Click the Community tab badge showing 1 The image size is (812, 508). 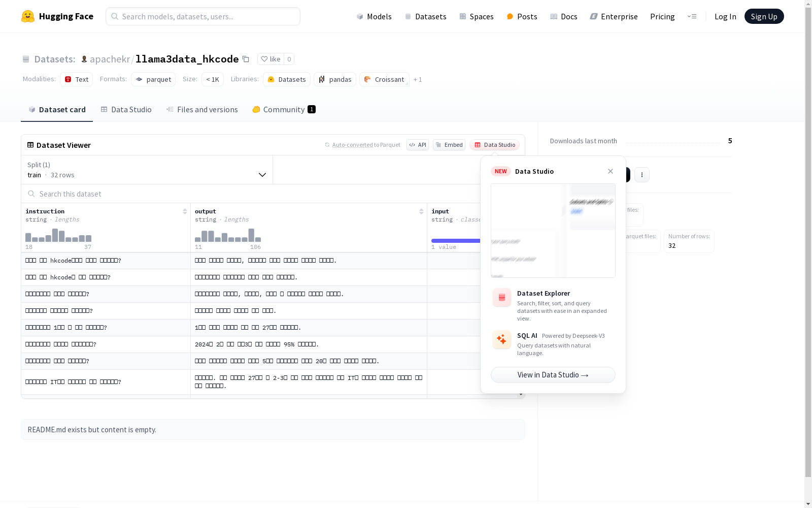(312, 109)
